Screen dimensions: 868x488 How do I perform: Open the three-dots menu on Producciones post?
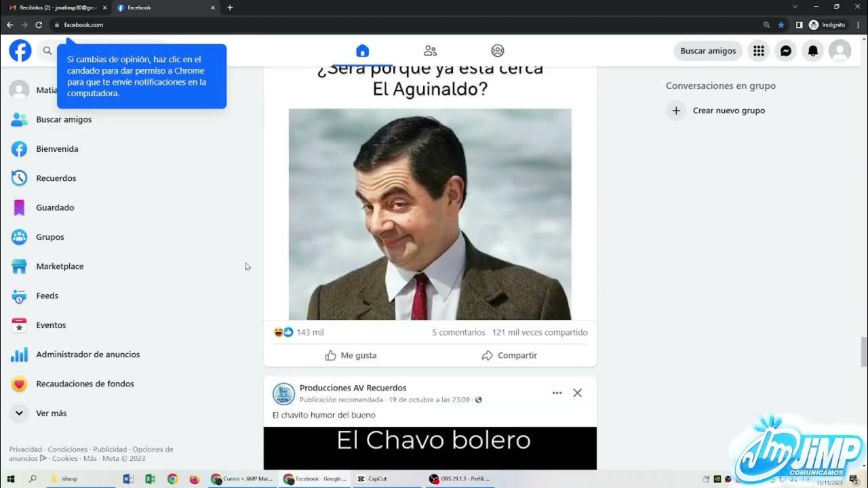(x=557, y=393)
